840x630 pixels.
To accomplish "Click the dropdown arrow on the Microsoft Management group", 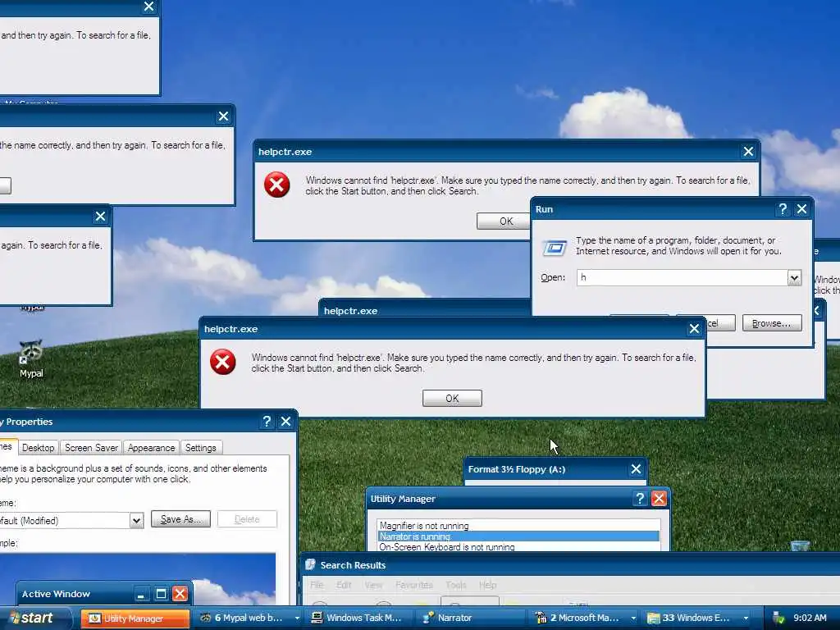I will tap(632, 619).
